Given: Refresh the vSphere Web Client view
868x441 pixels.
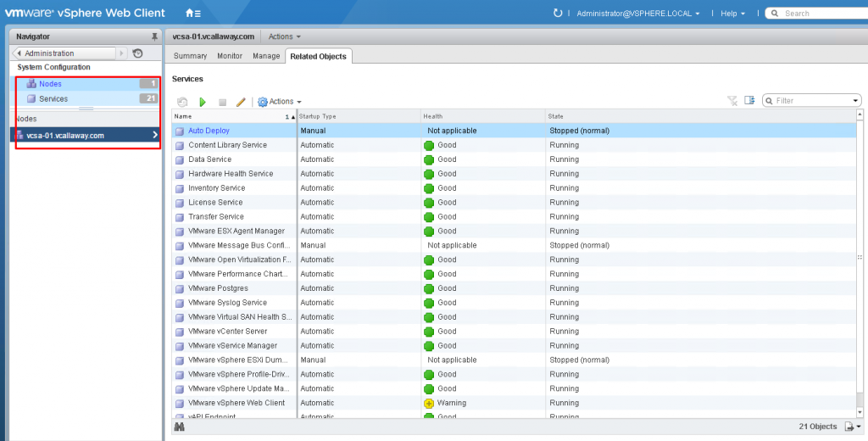Looking at the screenshot, I should click(558, 13).
